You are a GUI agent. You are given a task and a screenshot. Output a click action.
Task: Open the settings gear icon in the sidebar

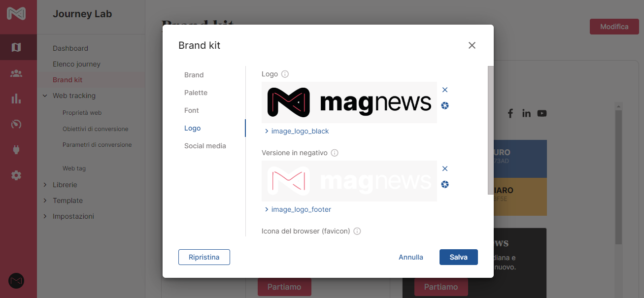[x=16, y=175]
